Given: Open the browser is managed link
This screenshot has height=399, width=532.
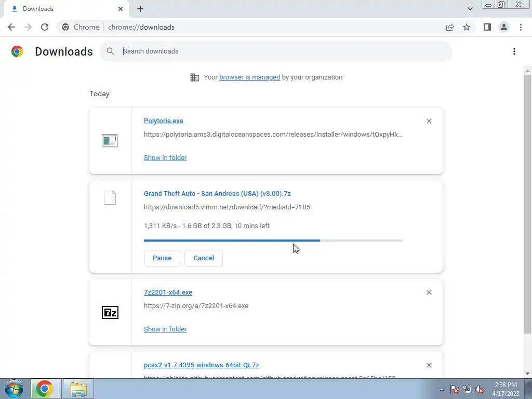Looking at the screenshot, I should tap(250, 77).
